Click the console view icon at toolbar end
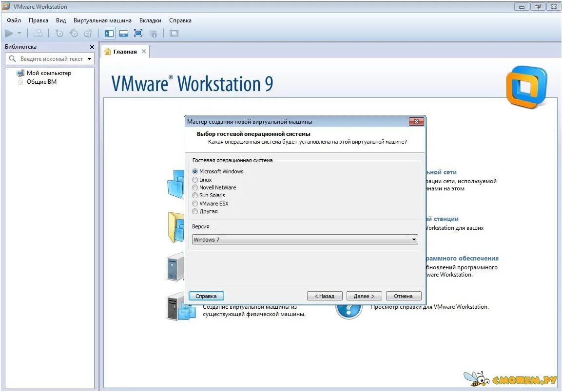The width and height of the screenshot is (562, 392). tap(174, 33)
